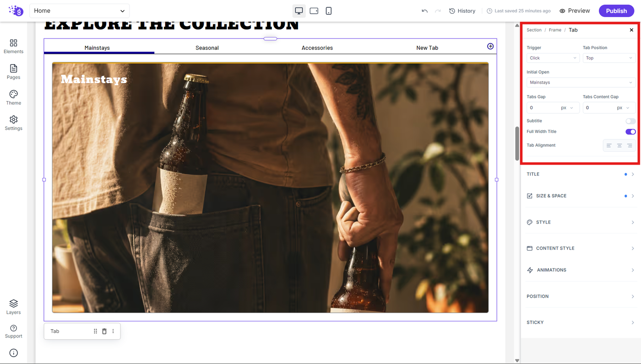Disable the Full Width Title toggle
This screenshot has width=641, height=364.
pos(630,132)
